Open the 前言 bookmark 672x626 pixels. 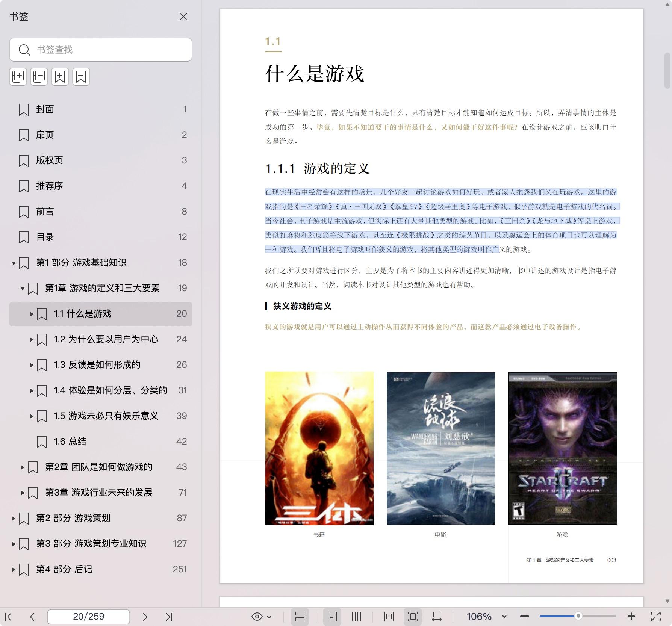(x=101, y=212)
